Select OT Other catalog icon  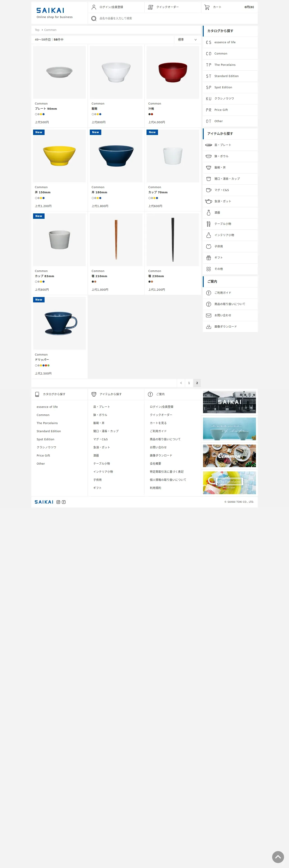click(x=209, y=121)
